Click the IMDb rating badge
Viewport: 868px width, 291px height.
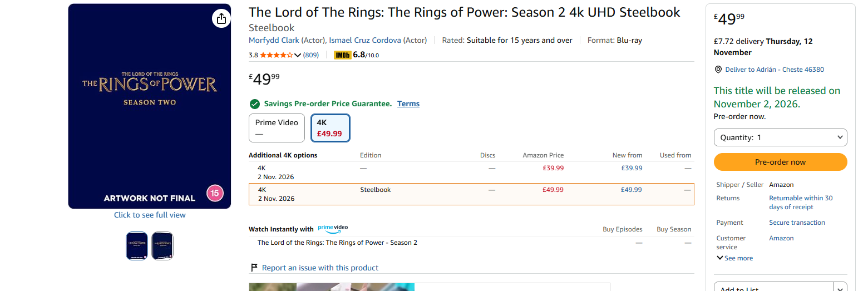pos(342,55)
